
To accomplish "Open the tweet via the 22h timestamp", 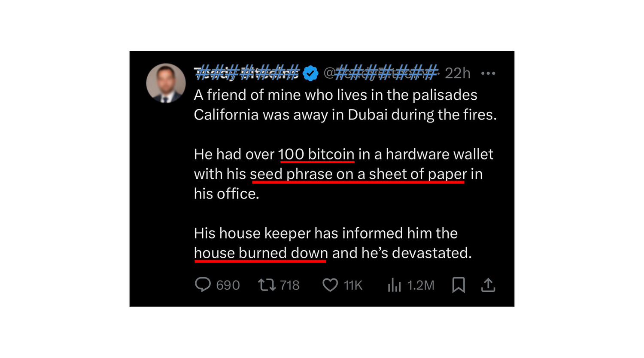I will pyautogui.click(x=457, y=73).
